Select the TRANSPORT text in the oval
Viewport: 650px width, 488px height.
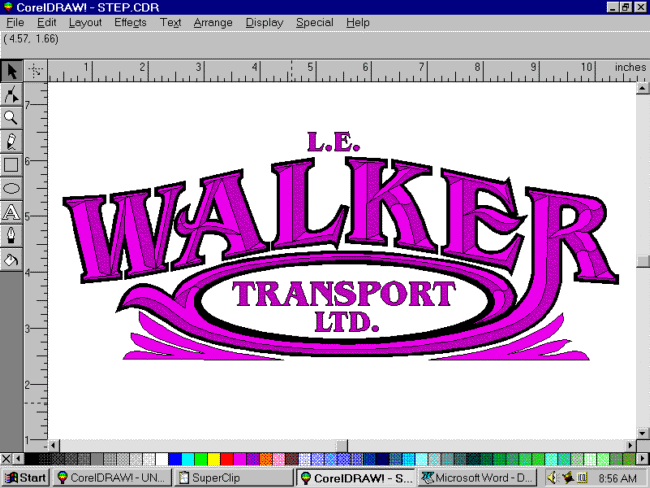344,294
